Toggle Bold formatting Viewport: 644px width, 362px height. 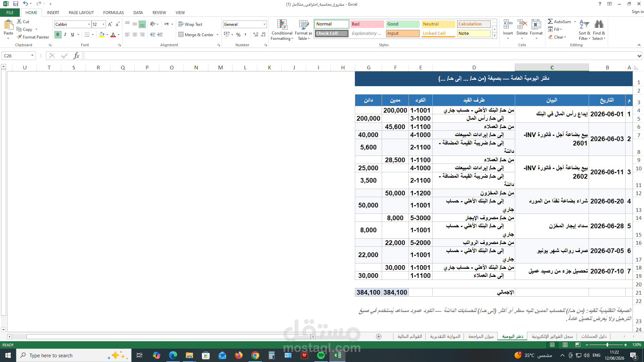(x=58, y=35)
